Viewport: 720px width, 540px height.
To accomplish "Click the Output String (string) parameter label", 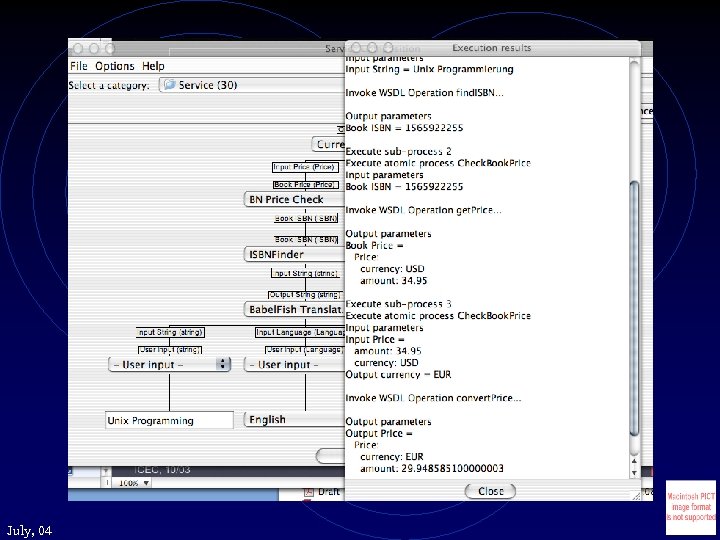I will click(305, 294).
